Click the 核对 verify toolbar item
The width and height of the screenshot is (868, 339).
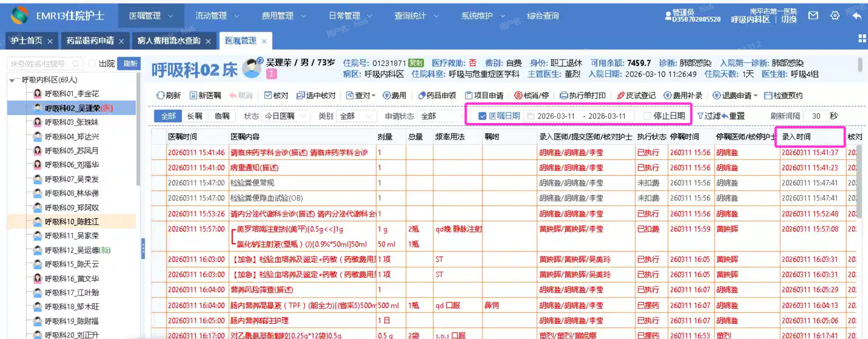tap(276, 95)
